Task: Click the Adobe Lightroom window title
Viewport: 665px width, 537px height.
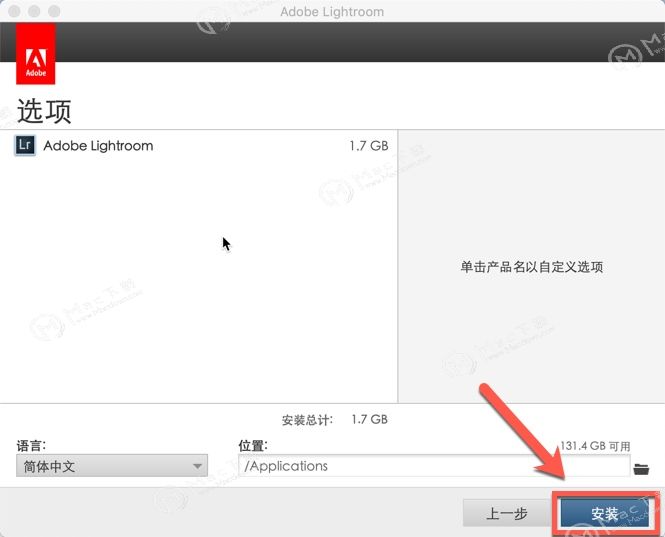Action: 332,11
